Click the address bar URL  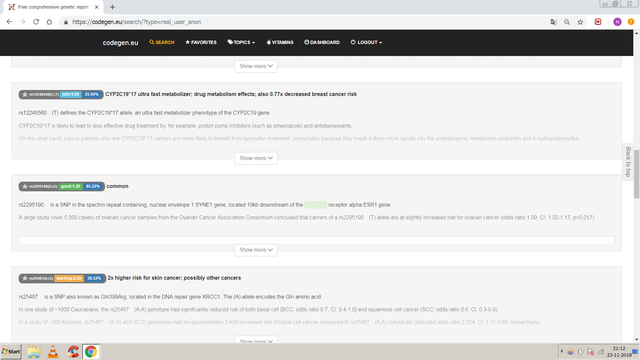tap(137, 22)
